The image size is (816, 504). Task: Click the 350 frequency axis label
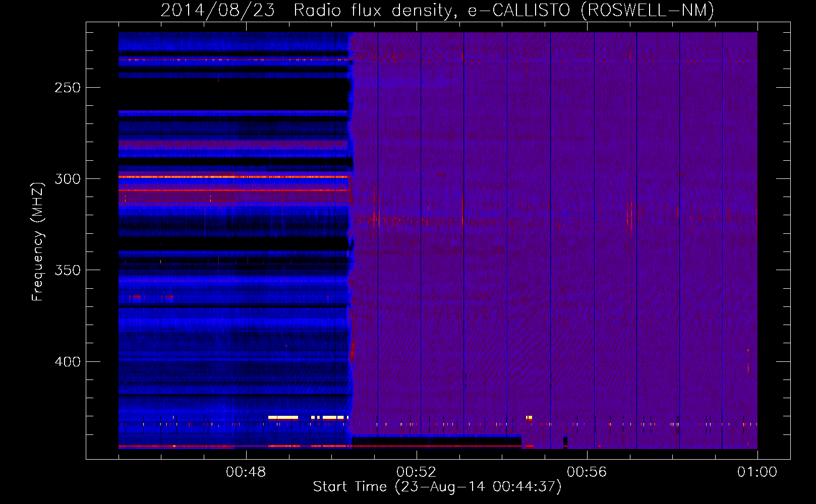point(68,270)
